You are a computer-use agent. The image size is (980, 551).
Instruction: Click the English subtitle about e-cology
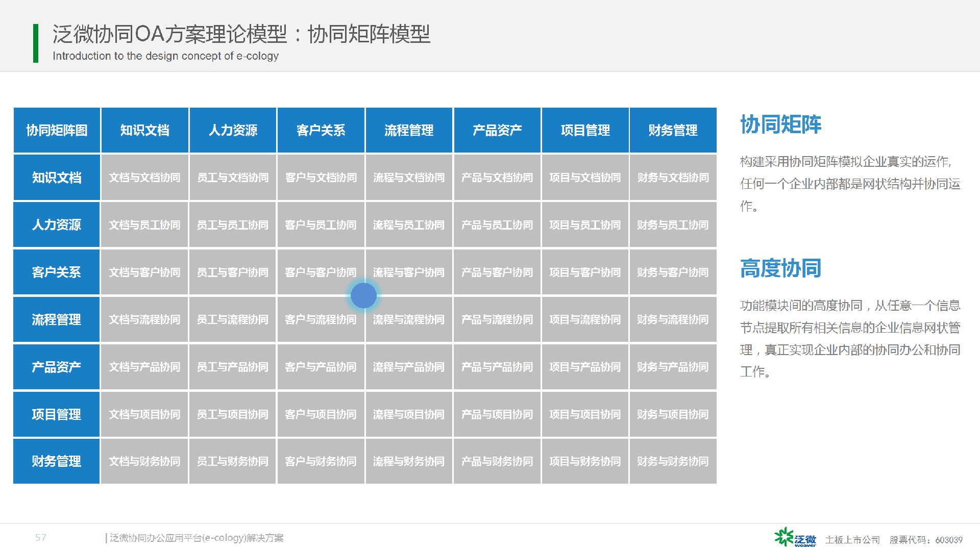pos(166,56)
